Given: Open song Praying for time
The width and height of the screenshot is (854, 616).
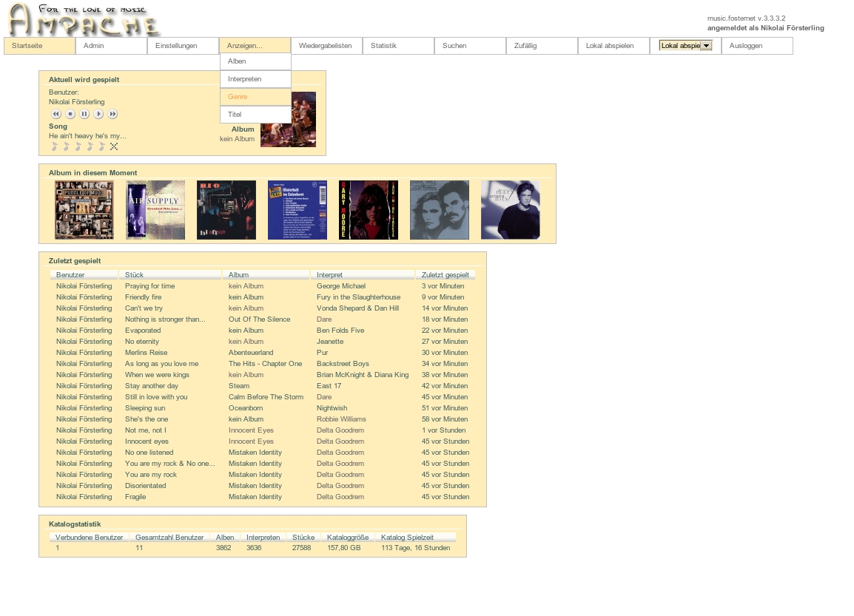Looking at the screenshot, I should [149, 286].
